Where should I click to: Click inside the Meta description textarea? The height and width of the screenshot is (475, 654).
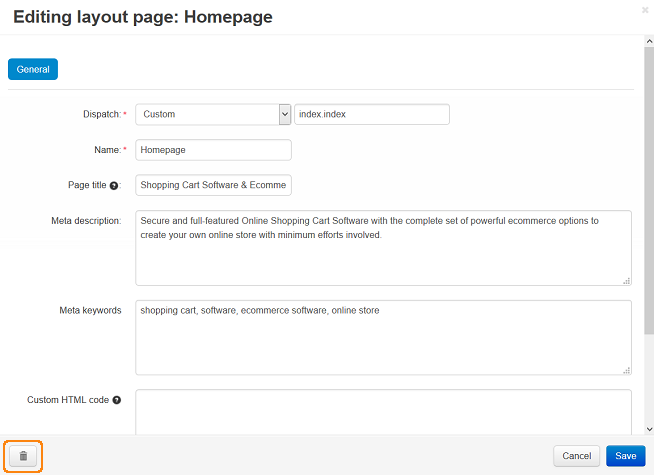[383, 248]
